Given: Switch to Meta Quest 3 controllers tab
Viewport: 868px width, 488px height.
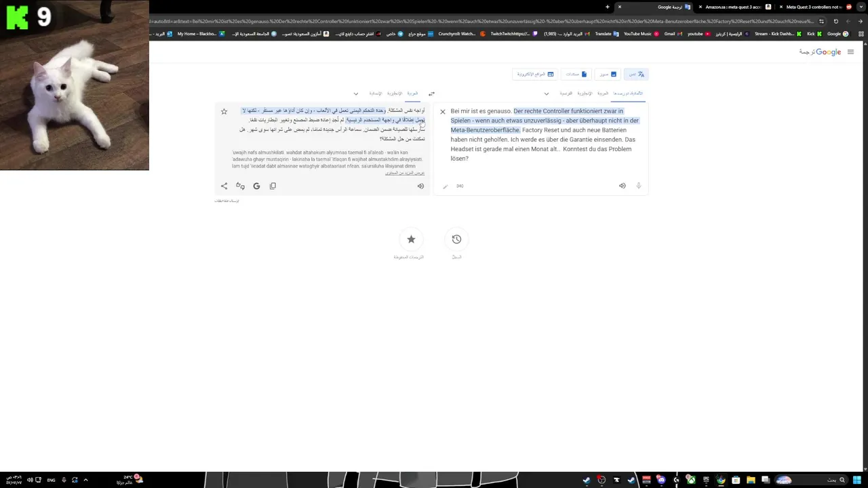Looking at the screenshot, I should pyautogui.click(x=814, y=7).
